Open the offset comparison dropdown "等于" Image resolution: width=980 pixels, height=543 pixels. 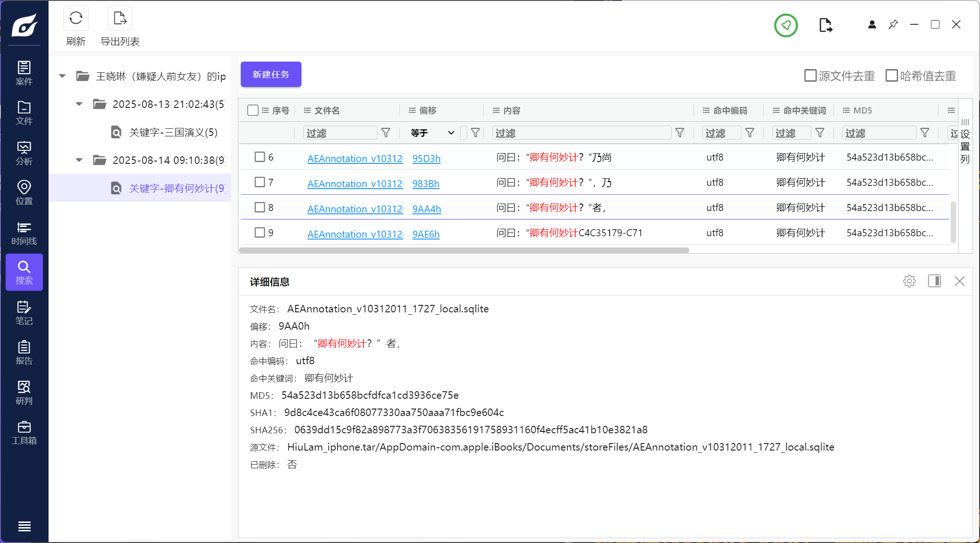(x=432, y=133)
